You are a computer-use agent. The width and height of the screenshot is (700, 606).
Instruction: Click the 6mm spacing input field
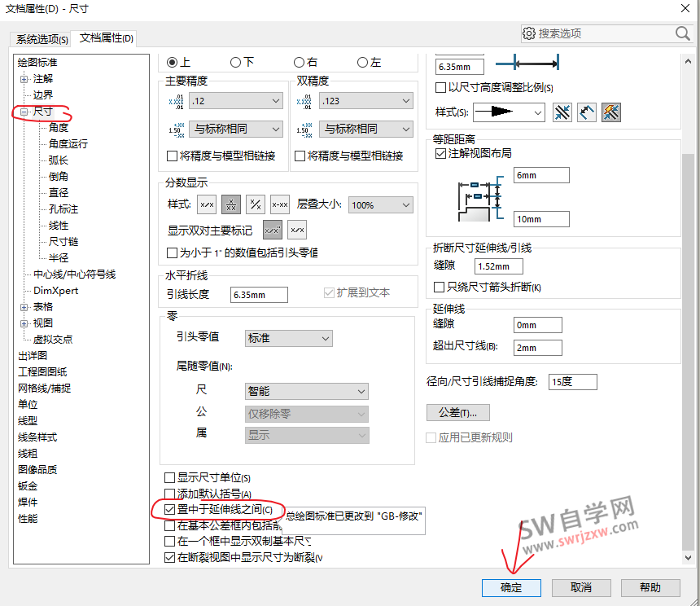541,174
